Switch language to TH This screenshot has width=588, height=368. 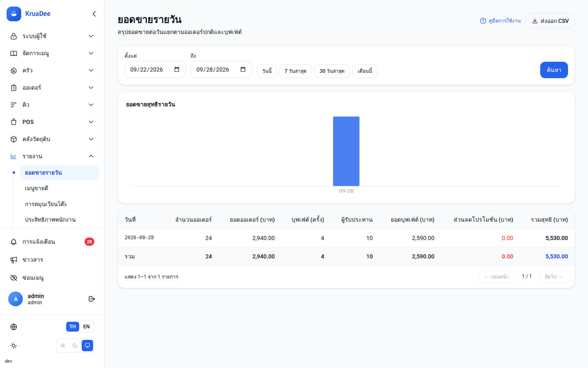click(x=73, y=327)
